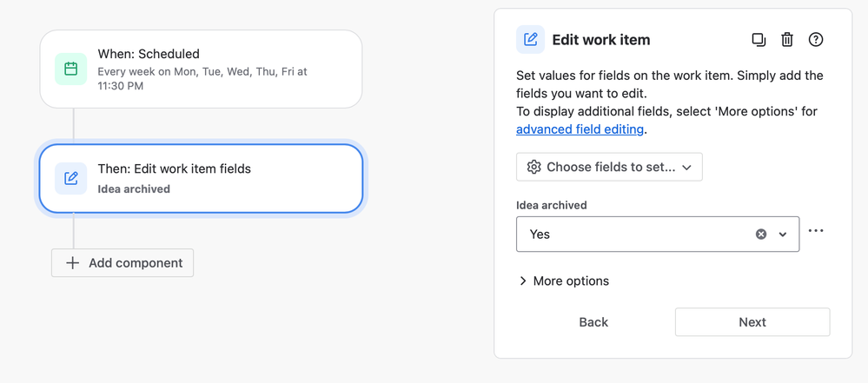The width and height of the screenshot is (868, 383).
Task: Clear the Idea archived value with the X icon
Action: pyautogui.click(x=761, y=234)
